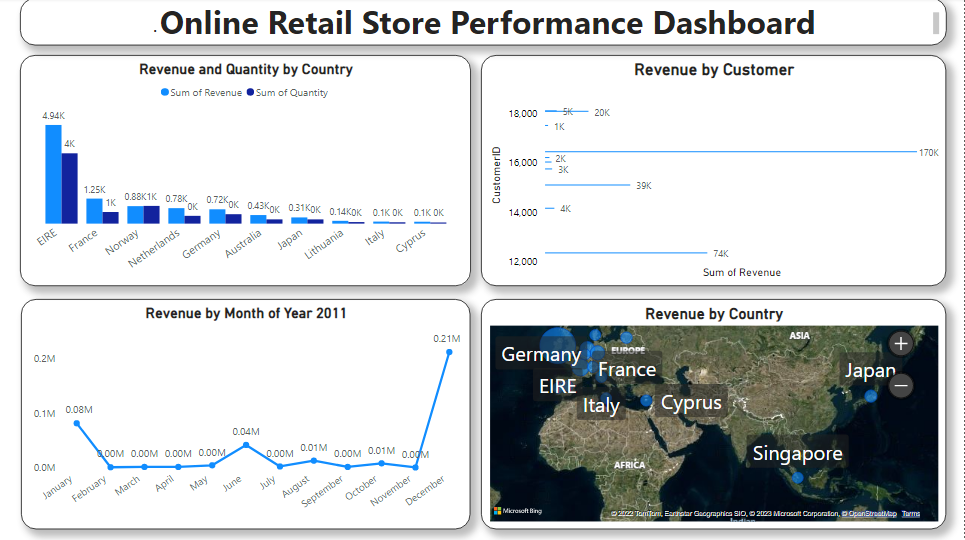Open the OpenStreetMap attribution link

point(871,514)
